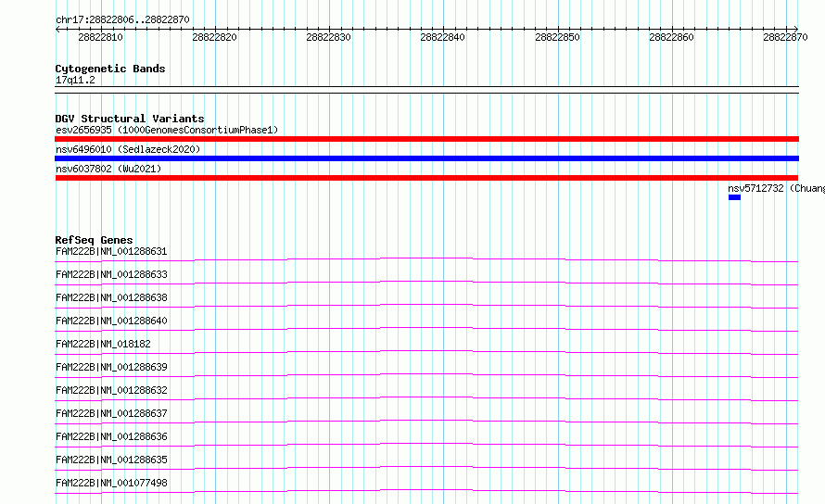
Task: Click the blue bar for nsv6496010
Action: pos(426,158)
